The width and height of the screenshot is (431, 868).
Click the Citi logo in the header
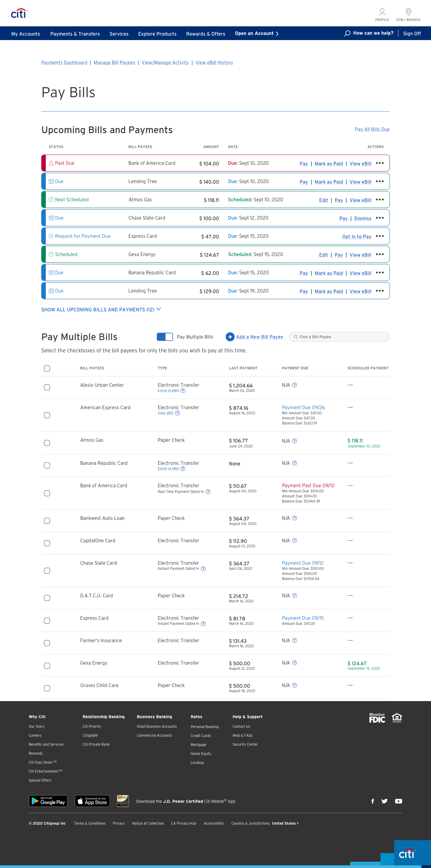[19, 13]
